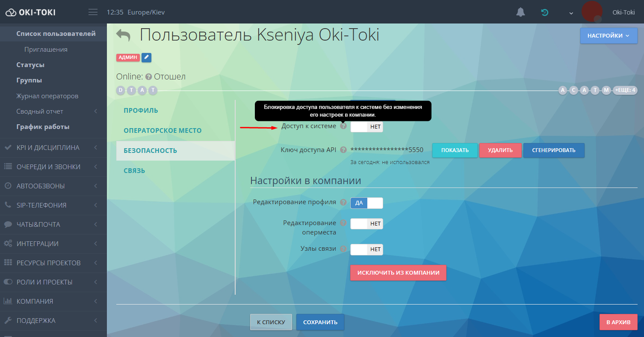Toggle the Редактирование профиля switch
Image resolution: width=644 pixels, height=337 pixels.
point(366,203)
